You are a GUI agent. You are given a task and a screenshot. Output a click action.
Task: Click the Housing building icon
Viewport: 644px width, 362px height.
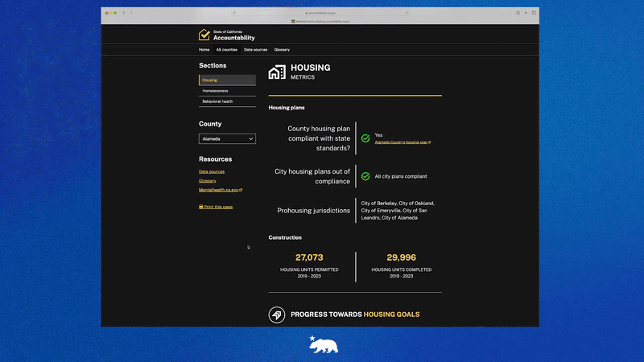277,72
